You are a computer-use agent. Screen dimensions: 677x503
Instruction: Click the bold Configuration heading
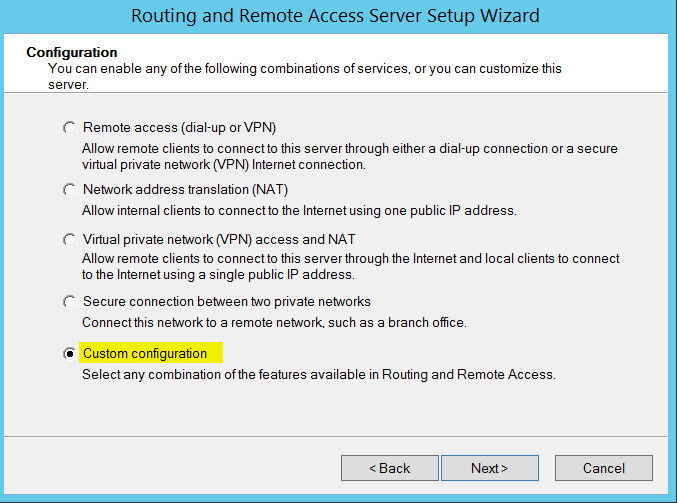(x=72, y=52)
